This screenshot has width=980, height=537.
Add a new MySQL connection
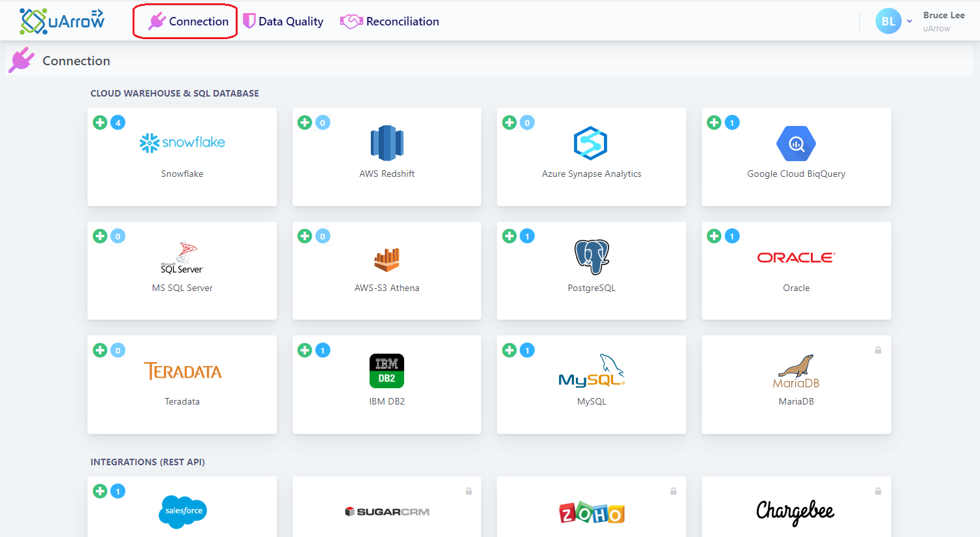pos(509,350)
